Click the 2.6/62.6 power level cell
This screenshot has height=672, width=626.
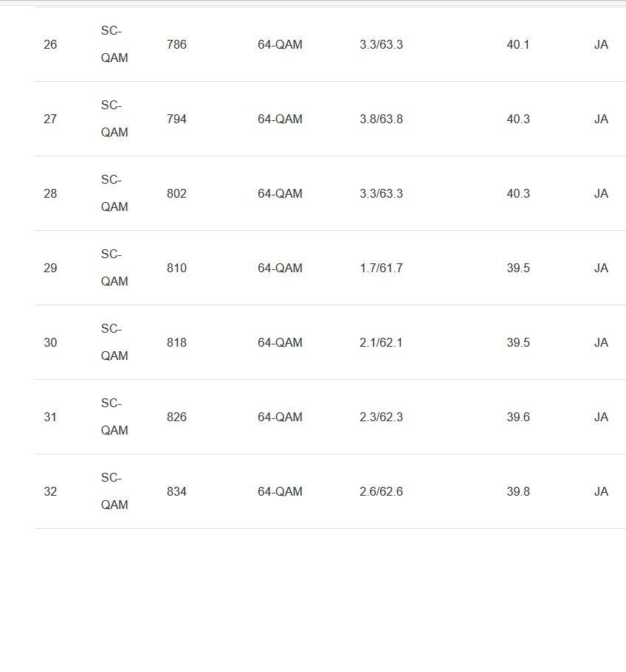pyautogui.click(x=381, y=492)
